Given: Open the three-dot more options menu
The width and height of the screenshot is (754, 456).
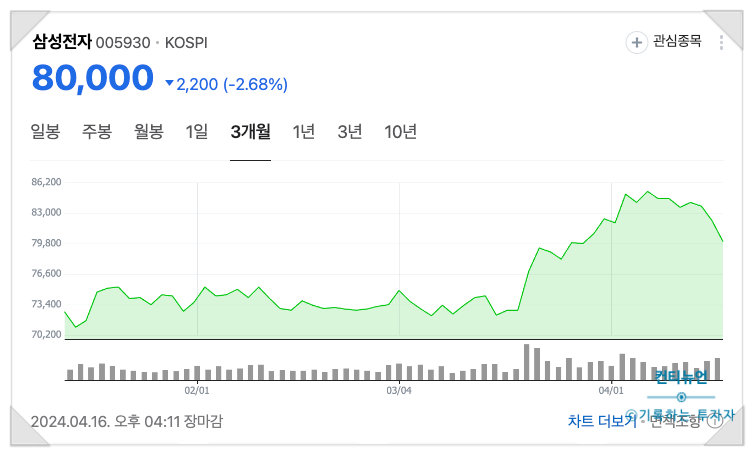Looking at the screenshot, I should pyautogui.click(x=721, y=42).
